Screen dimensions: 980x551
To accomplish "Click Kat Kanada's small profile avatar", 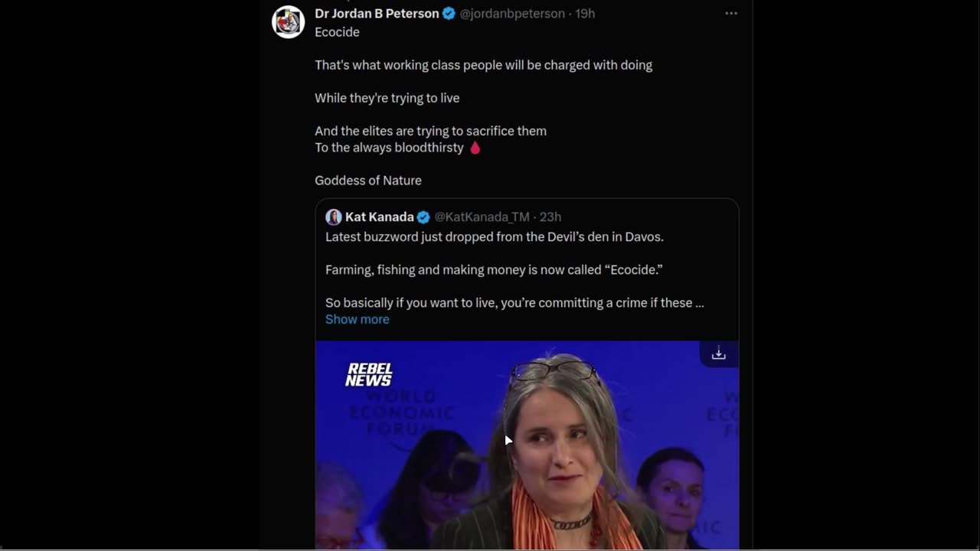I will tap(333, 217).
